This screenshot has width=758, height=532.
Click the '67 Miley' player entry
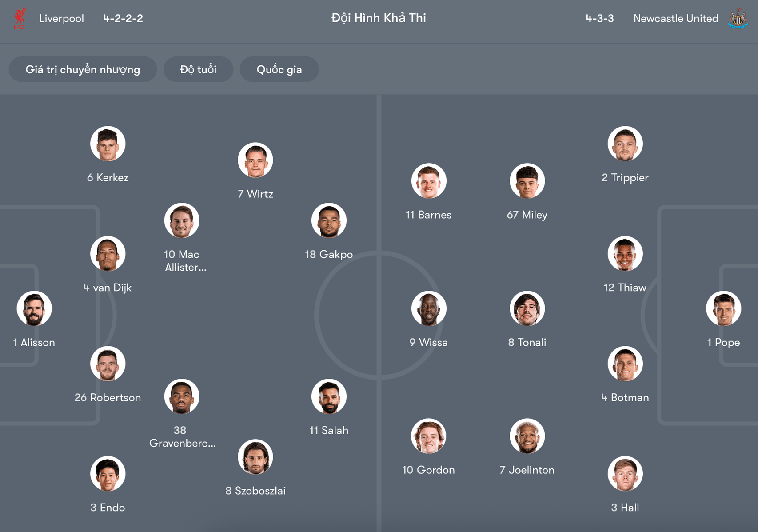527,215
